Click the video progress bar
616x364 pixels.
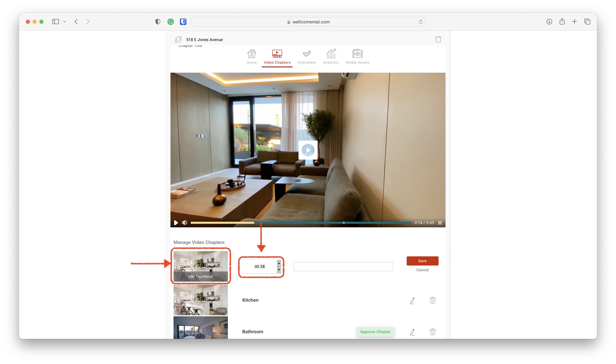(301, 223)
